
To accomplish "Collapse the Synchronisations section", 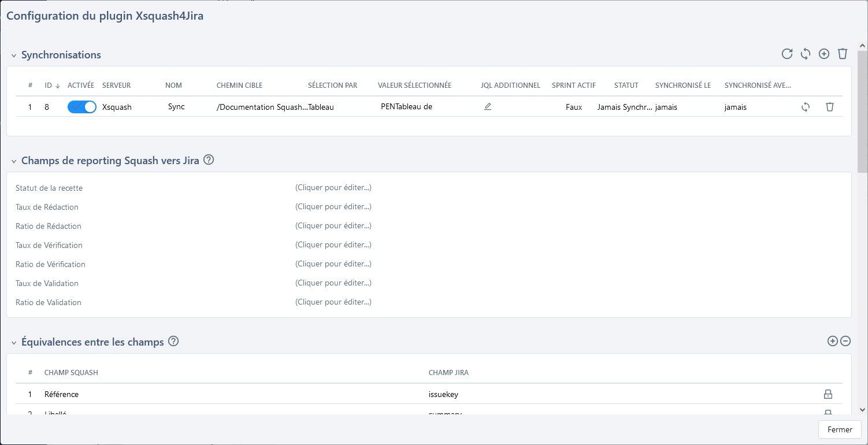I will click(13, 55).
